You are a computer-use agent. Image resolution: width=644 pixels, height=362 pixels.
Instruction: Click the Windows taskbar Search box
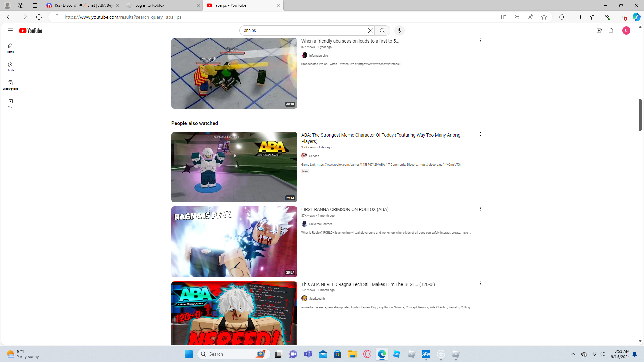234,354
